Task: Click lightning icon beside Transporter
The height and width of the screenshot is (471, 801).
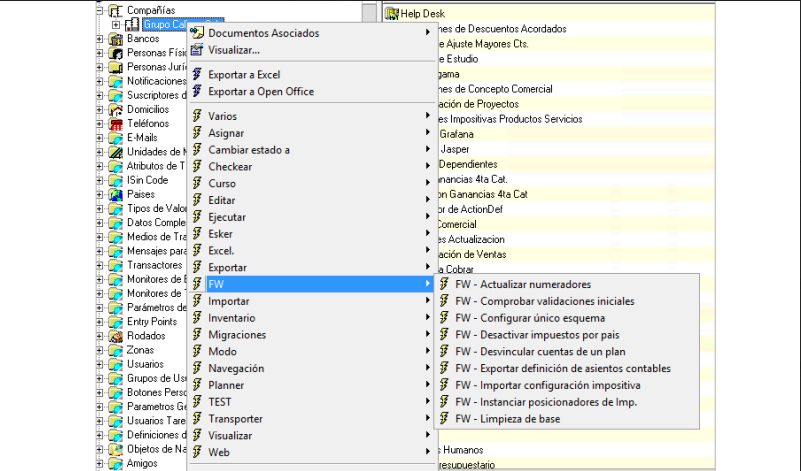Action: [197, 418]
